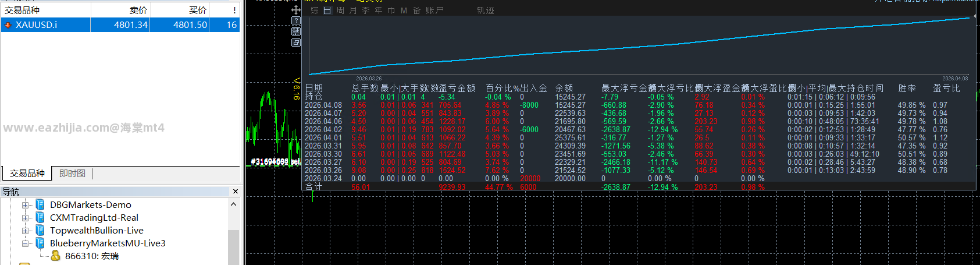
Task: Click the 日期 column header in statistics
Action: [314, 88]
